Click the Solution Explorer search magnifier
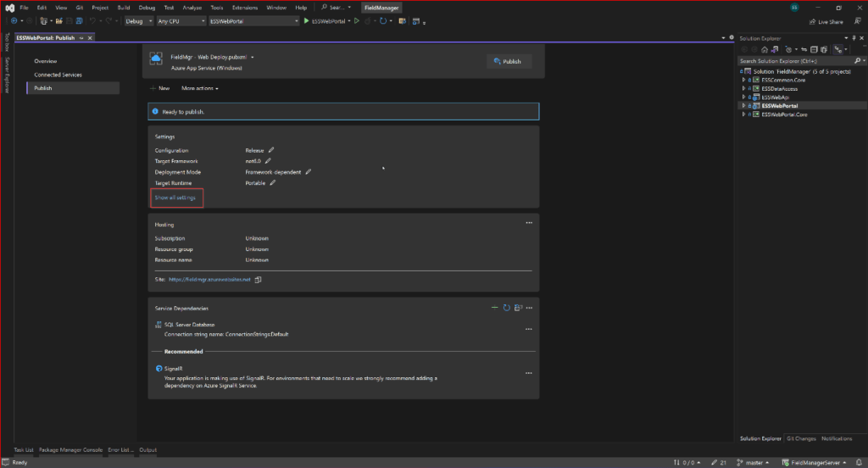This screenshot has width=868, height=468. (858, 61)
